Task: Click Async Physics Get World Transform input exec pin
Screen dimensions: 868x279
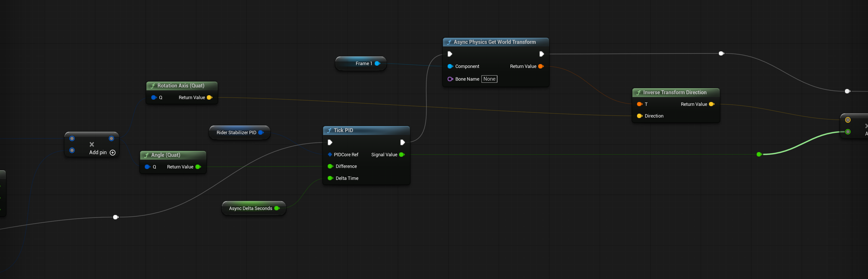Action: pyautogui.click(x=450, y=54)
